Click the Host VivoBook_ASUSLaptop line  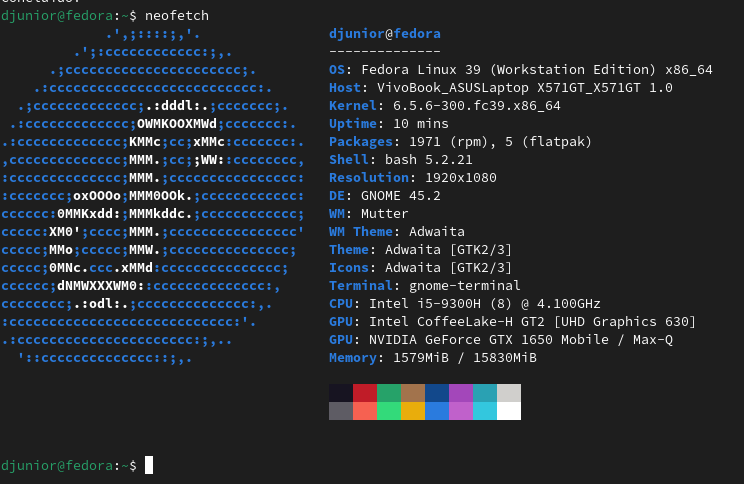click(x=500, y=88)
